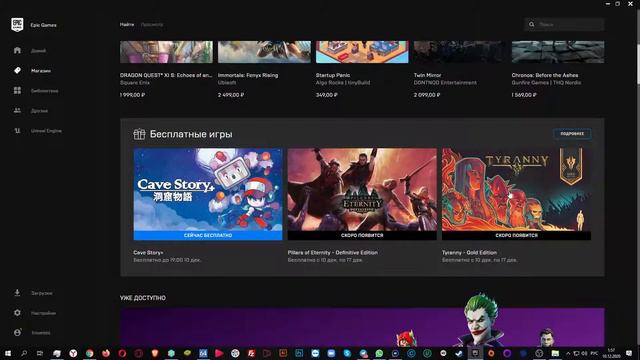
Task: Launch Yandex Browser from taskbar
Action: 73,353
